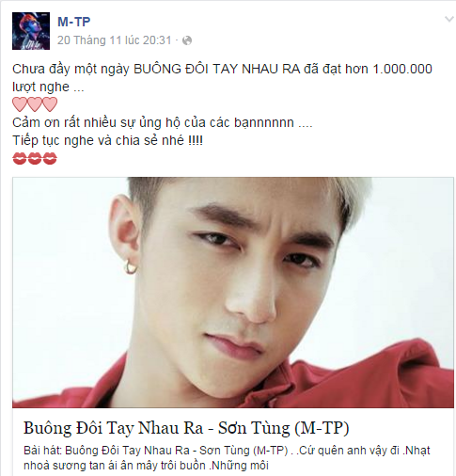Image resolution: width=456 pixels, height=476 pixels.
Task: Click the first pink heart emoji
Action: click(20, 104)
